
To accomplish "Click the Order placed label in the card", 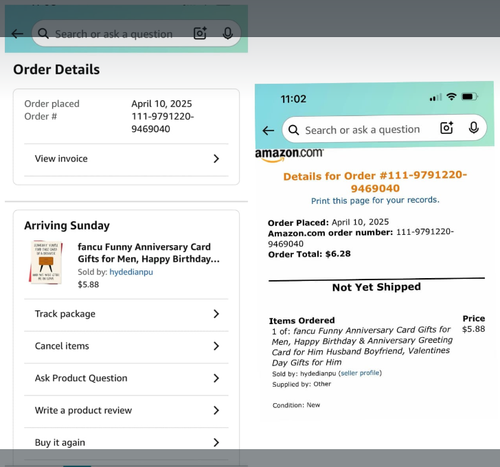I will point(52,104).
